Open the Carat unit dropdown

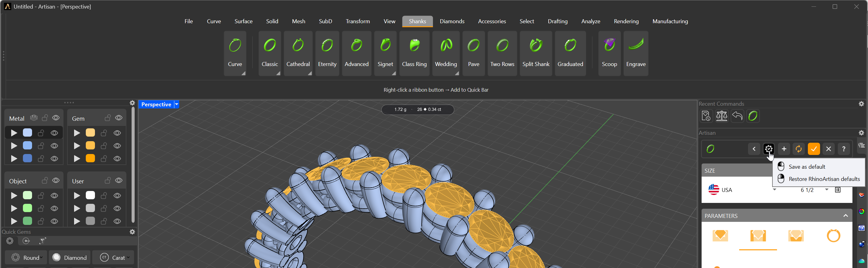point(113,258)
